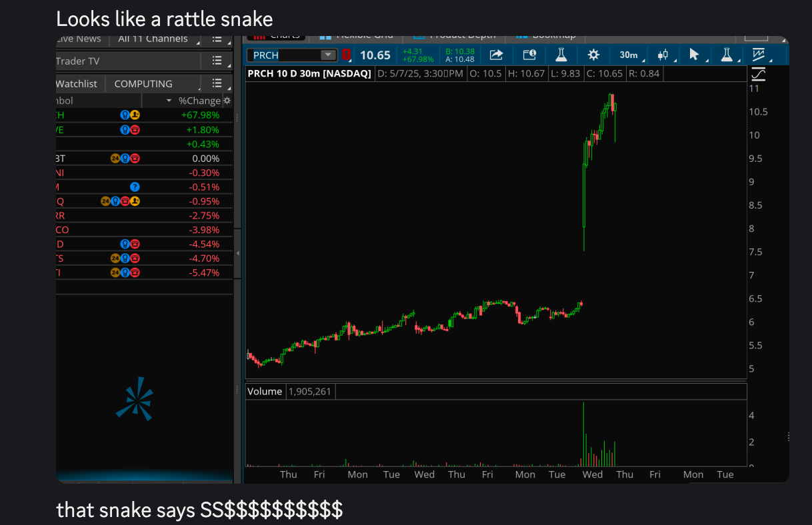This screenshot has width=812, height=525.
Task: Click the symbol info card icon in toolbar
Action: coord(529,55)
